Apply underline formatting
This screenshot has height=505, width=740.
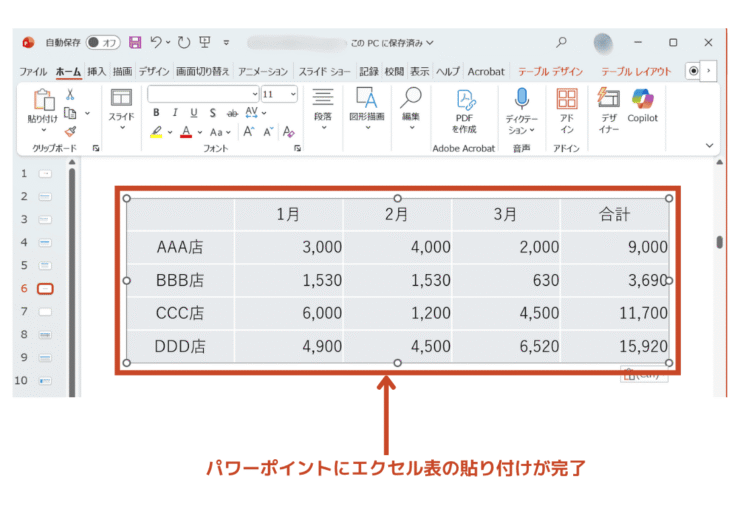(193, 113)
